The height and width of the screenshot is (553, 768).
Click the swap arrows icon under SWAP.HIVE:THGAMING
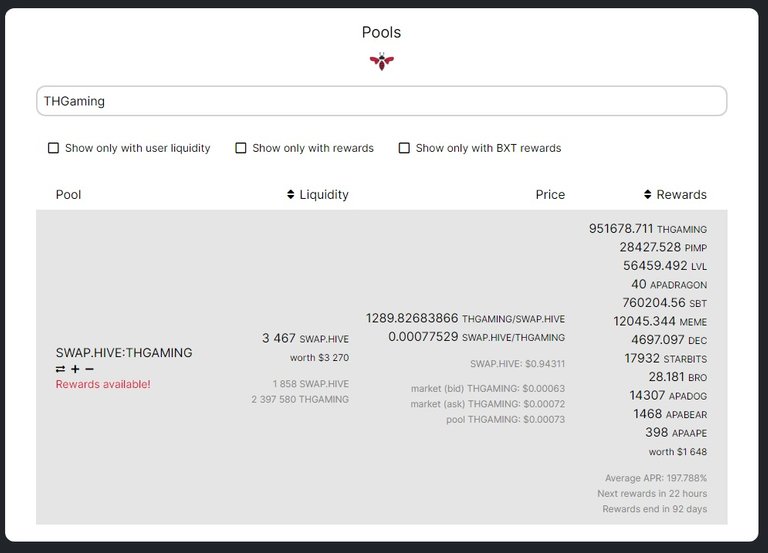[60, 369]
